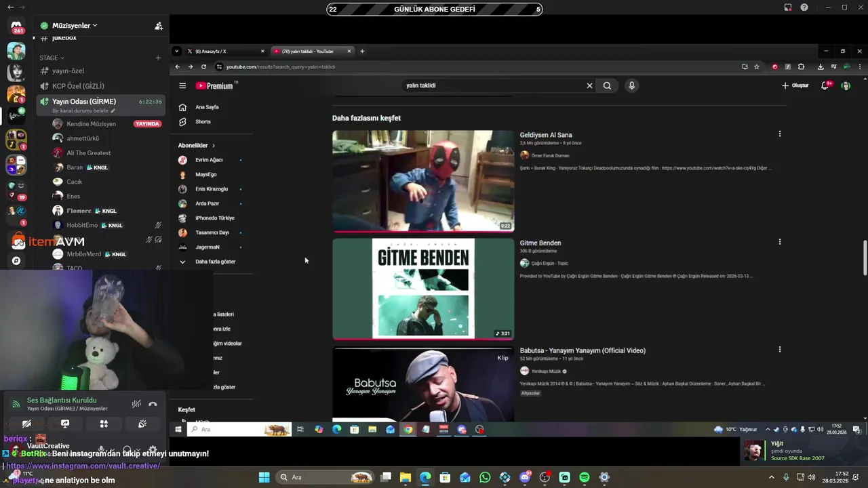868x488 pixels.
Task: Open browser downloads icon
Action: pyautogui.click(x=821, y=67)
